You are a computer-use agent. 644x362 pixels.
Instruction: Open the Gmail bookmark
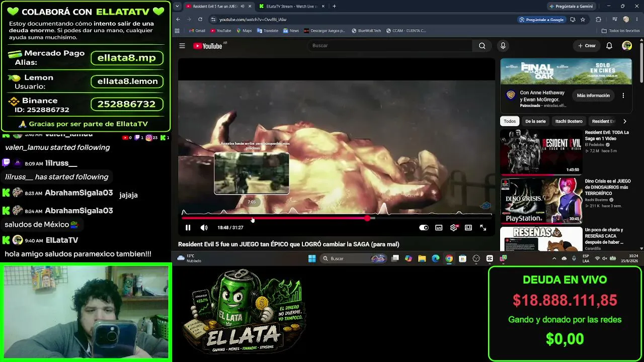pos(197,31)
